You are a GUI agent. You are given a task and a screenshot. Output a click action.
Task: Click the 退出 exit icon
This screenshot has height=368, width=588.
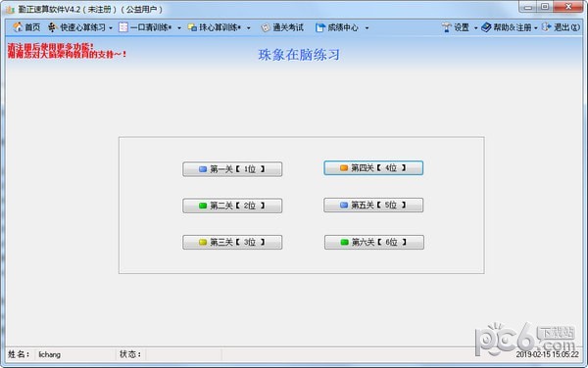click(x=547, y=27)
